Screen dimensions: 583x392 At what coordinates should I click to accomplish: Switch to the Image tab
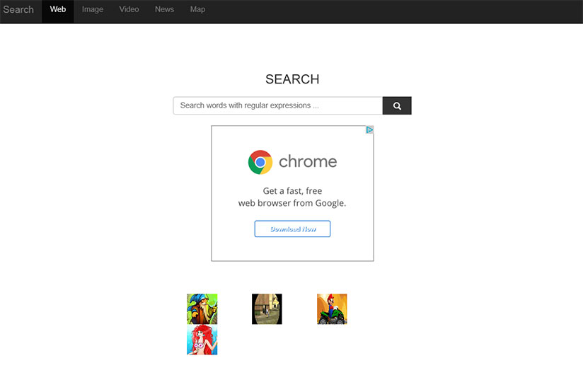pyautogui.click(x=93, y=9)
